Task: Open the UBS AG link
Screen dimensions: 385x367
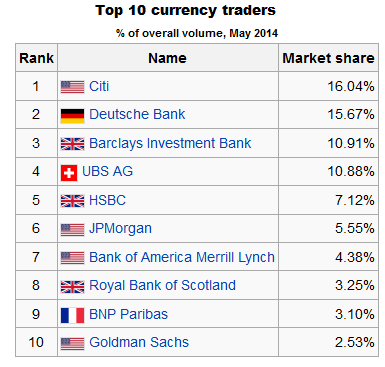Action: pos(107,171)
